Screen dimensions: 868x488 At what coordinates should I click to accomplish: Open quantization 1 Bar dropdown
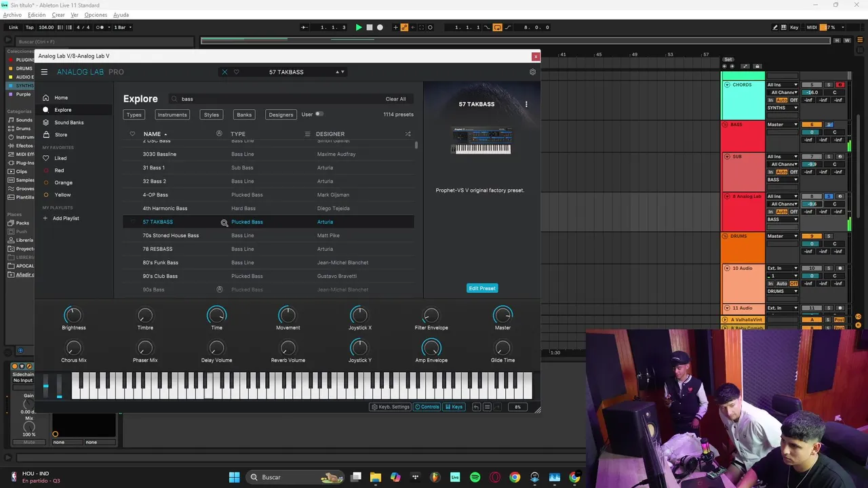(x=122, y=27)
